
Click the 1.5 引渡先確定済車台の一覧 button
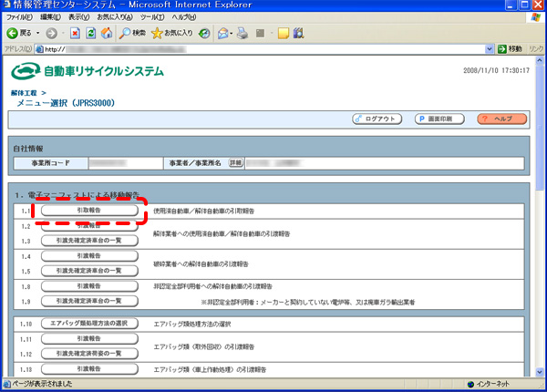(x=89, y=271)
